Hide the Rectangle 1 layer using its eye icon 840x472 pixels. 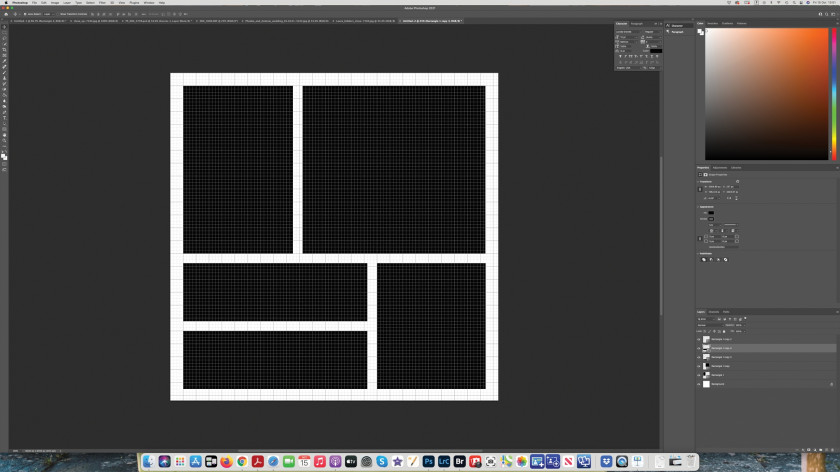point(699,375)
